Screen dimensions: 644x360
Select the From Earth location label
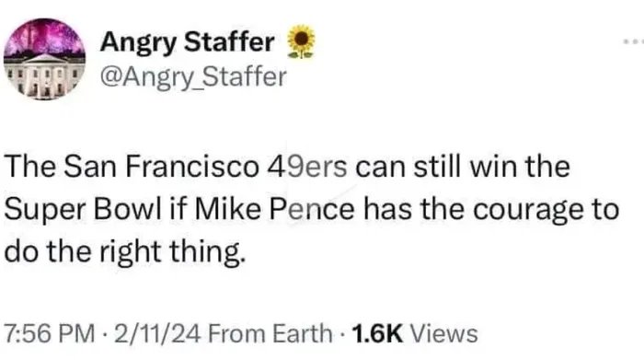pyautogui.click(x=270, y=333)
